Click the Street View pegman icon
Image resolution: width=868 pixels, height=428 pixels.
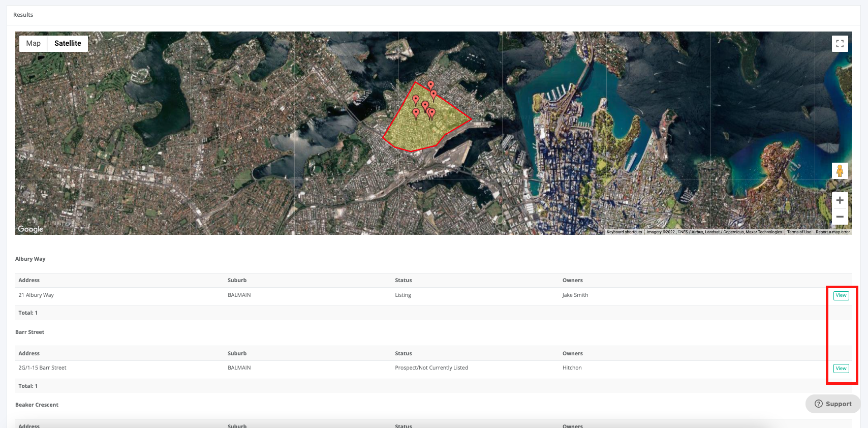[840, 171]
